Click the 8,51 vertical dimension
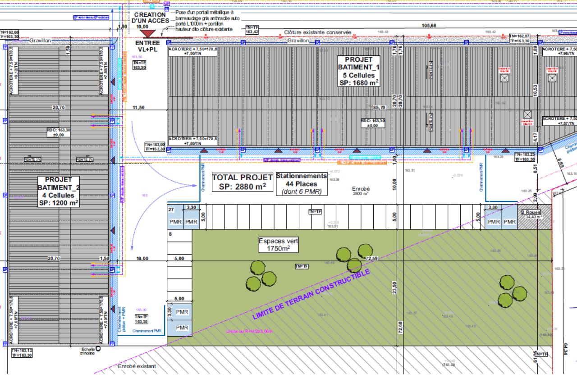The height and width of the screenshot is (392, 577). (x=535, y=169)
